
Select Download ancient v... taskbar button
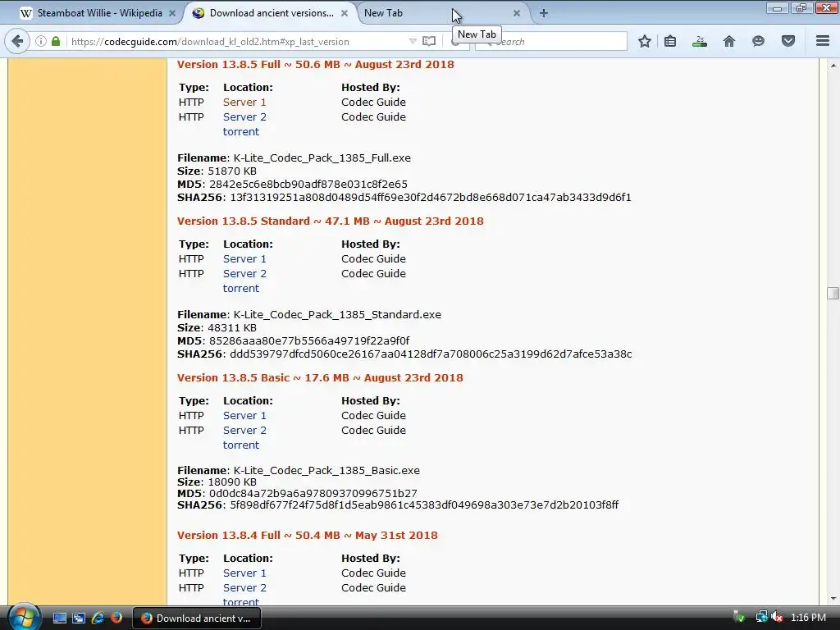click(196, 619)
